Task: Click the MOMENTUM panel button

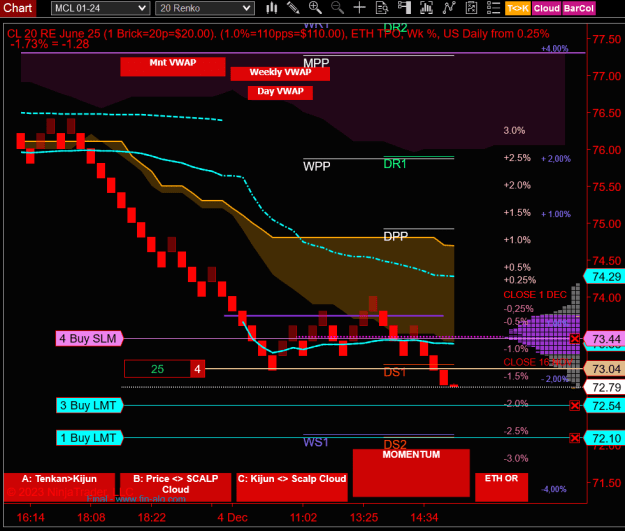Action: coord(411,473)
